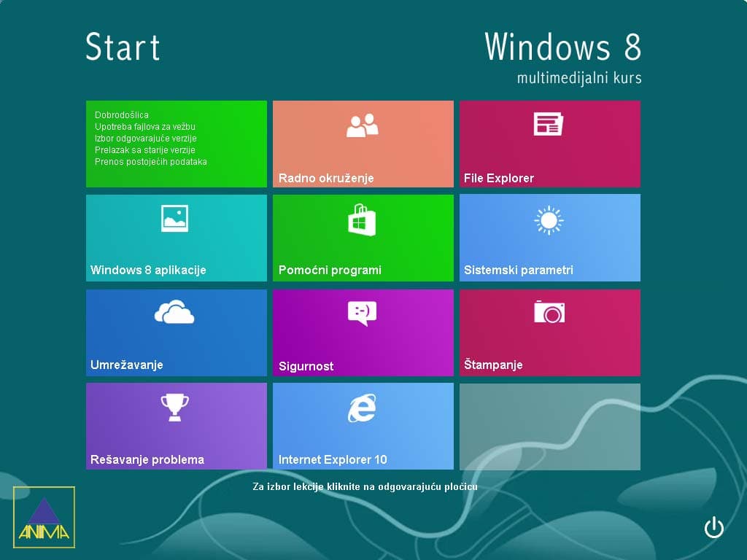Image resolution: width=747 pixels, height=560 pixels.
Task: Launch the Pomoćni programi store-icon tile
Action: click(x=363, y=237)
